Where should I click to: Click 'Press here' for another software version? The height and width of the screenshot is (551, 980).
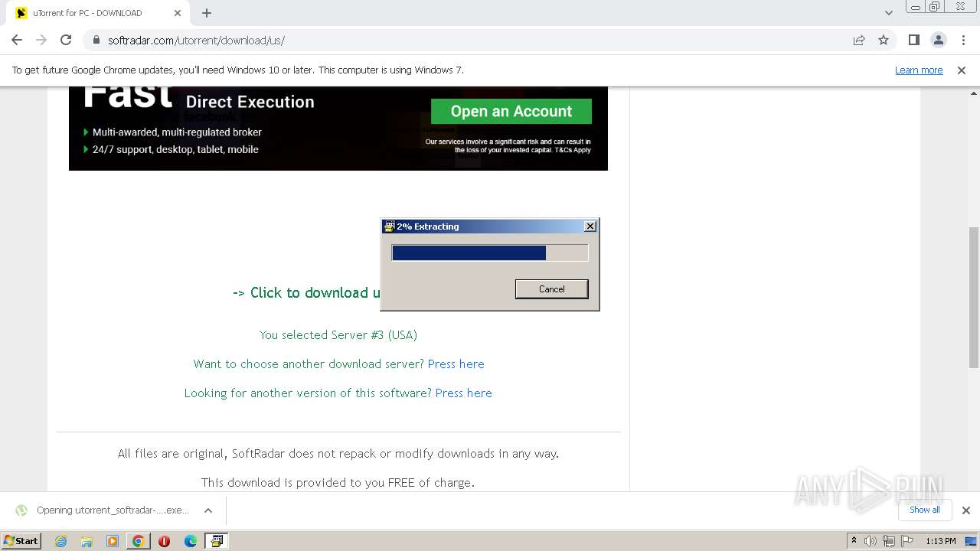click(x=463, y=393)
